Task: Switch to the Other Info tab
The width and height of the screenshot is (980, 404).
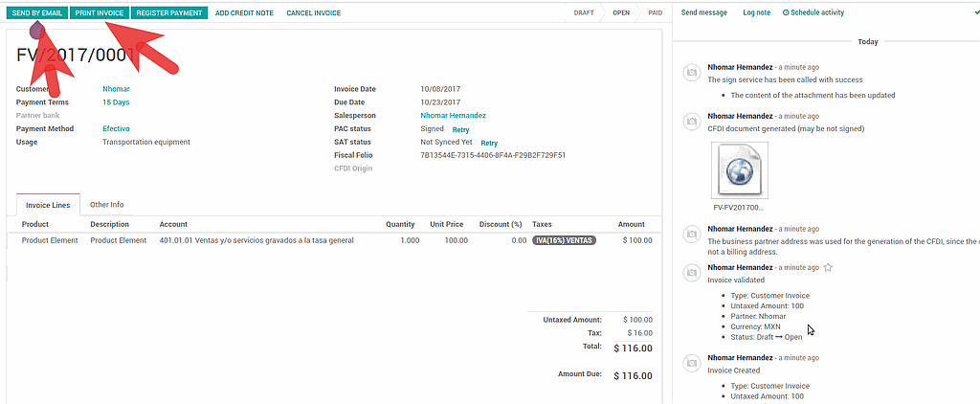Action: coord(106,205)
